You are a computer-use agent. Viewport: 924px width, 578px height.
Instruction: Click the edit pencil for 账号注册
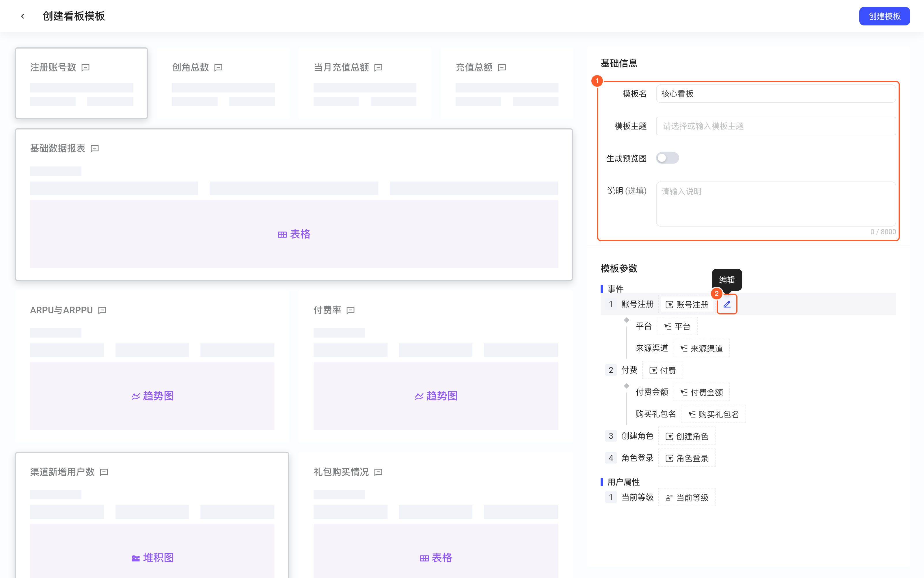727,304
